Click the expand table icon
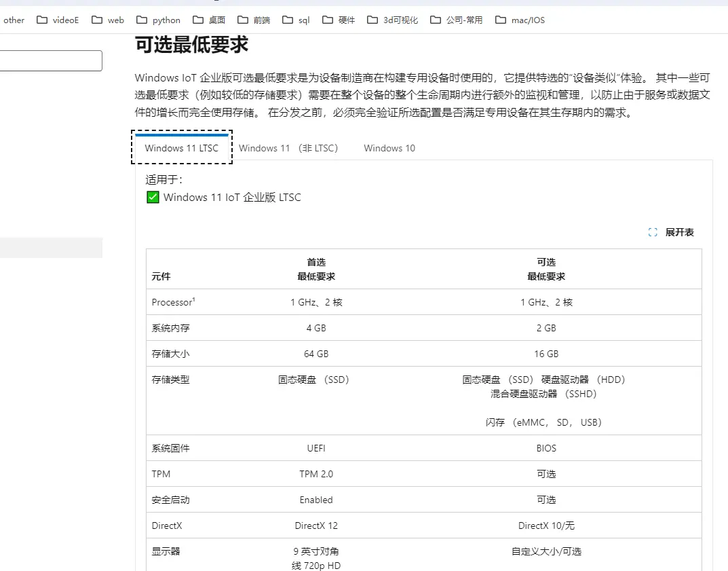Screen dimensions: 728x571 [x=653, y=232]
